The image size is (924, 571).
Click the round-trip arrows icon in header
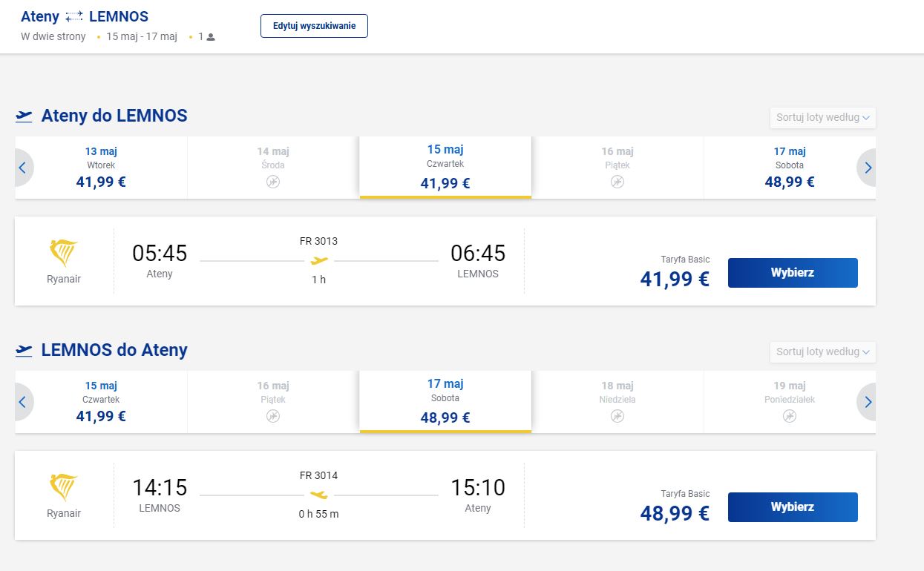tap(74, 16)
